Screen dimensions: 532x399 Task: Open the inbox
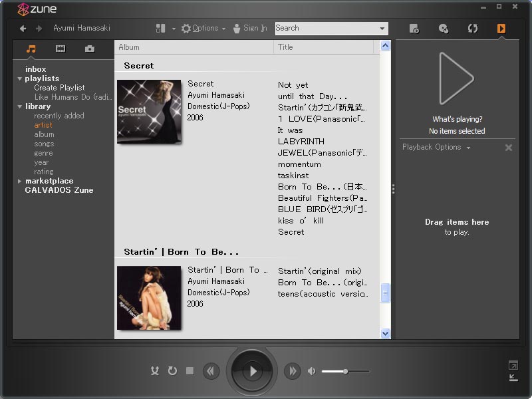click(x=36, y=69)
